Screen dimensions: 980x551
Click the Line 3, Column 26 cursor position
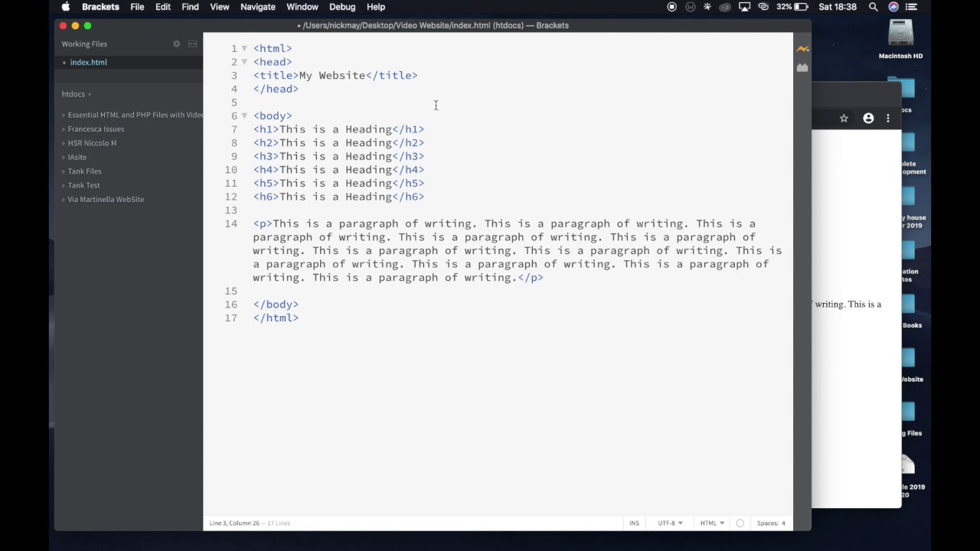click(x=234, y=523)
